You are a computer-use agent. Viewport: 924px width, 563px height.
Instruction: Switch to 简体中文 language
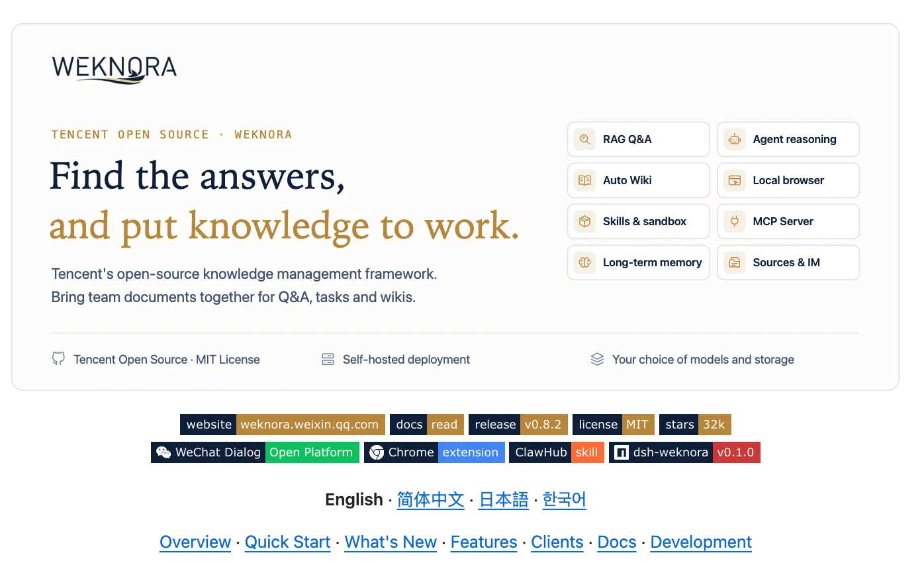click(x=430, y=499)
